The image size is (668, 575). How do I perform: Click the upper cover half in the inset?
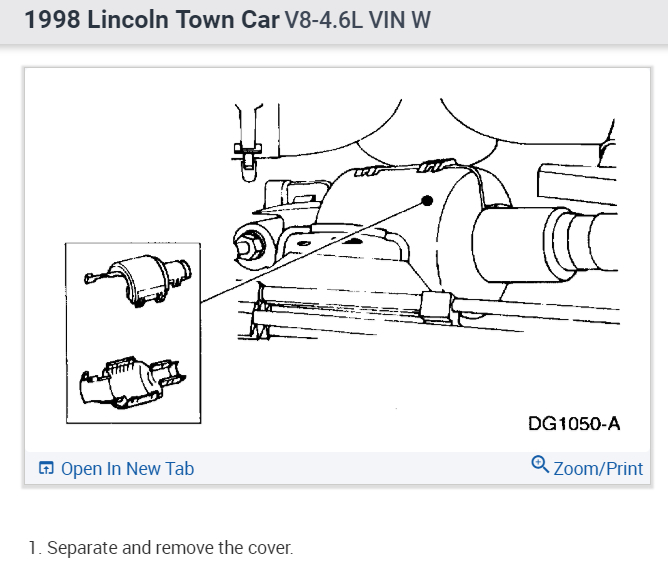pos(138,280)
